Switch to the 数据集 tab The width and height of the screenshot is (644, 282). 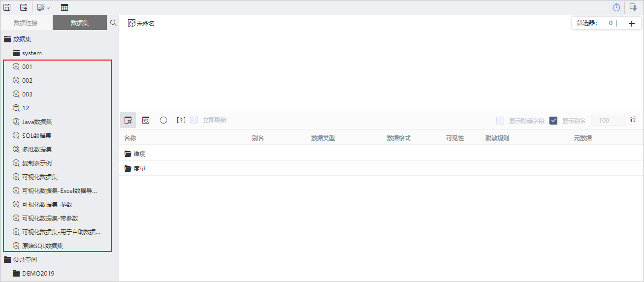click(x=80, y=23)
